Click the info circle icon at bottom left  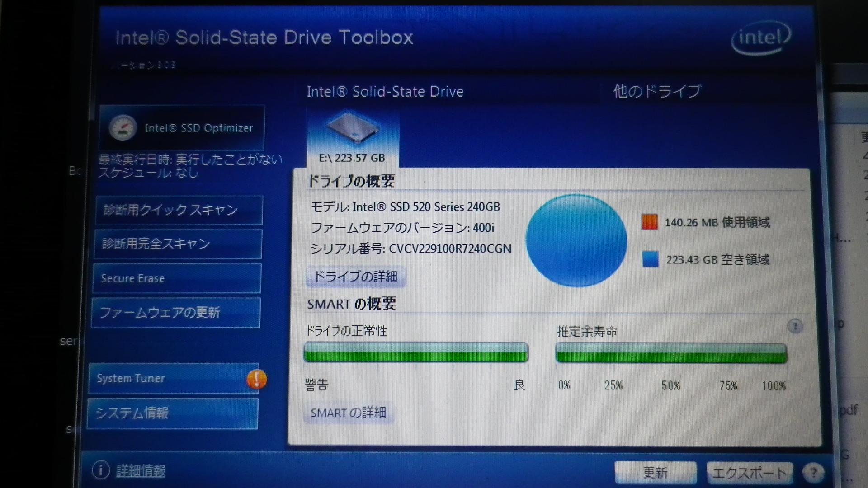(x=100, y=470)
